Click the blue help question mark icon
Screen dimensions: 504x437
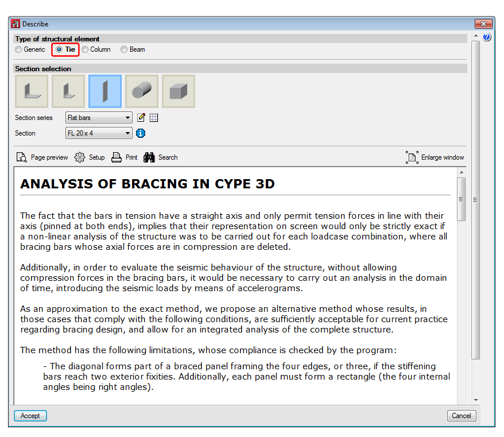pyautogui.click(x=487, y=37)
